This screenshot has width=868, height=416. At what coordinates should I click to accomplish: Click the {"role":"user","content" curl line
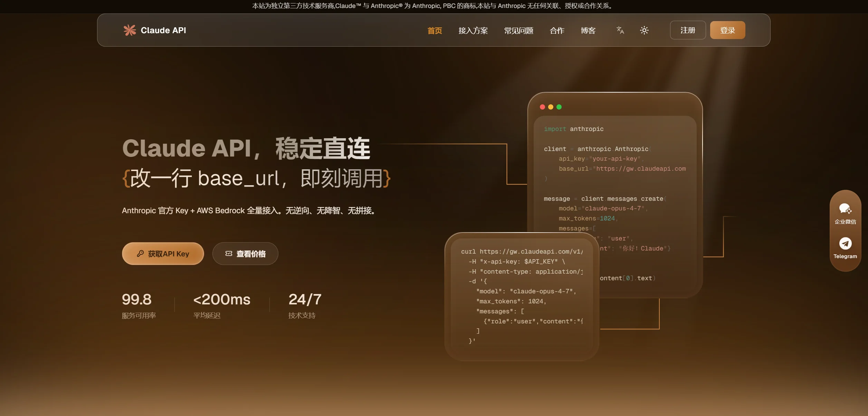(x=533, y=321)
